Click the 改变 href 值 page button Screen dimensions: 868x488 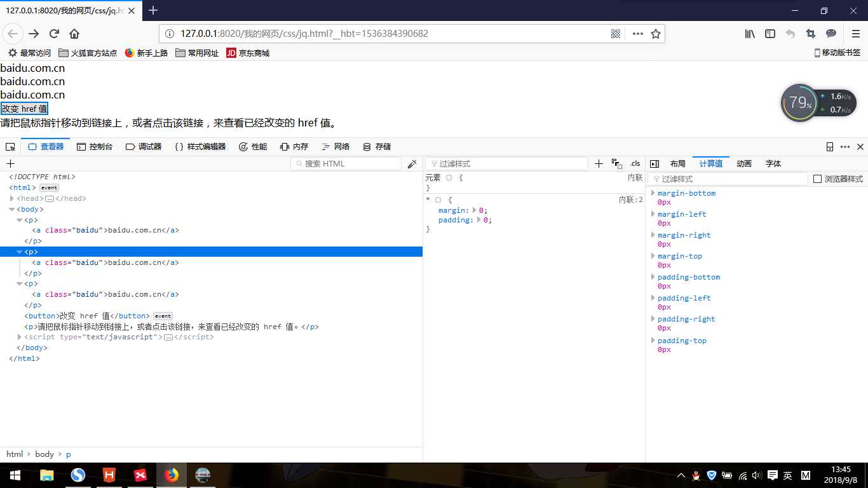point(24,109)
